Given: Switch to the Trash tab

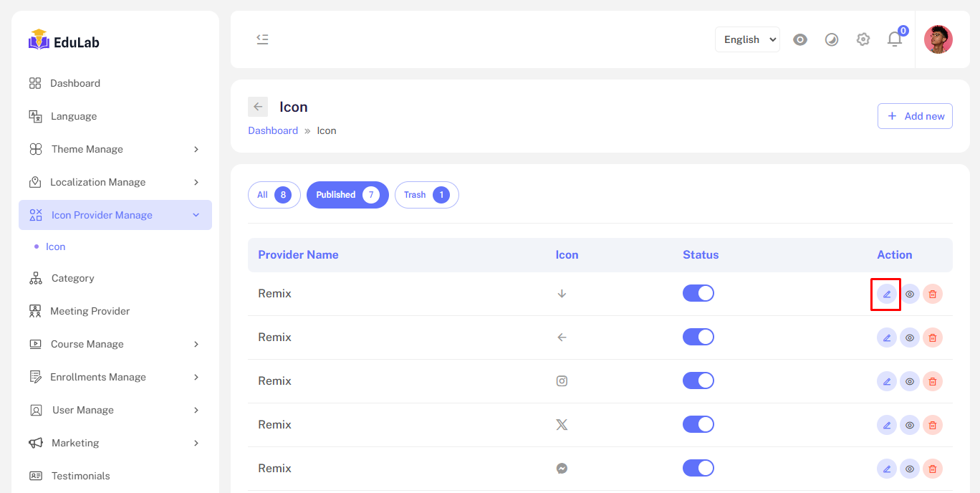Looking at the screenshot, I should pos(426,195).
